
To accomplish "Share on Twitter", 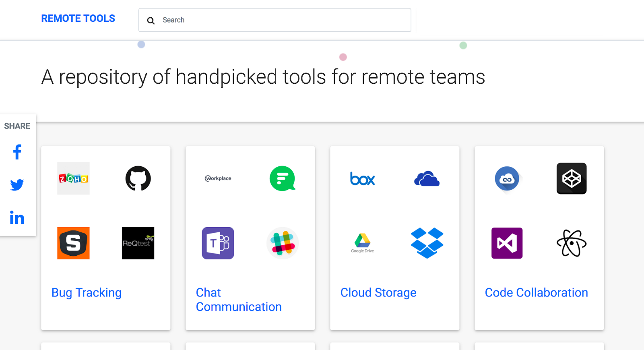I will pyautogui.click(x=17, y=185).
